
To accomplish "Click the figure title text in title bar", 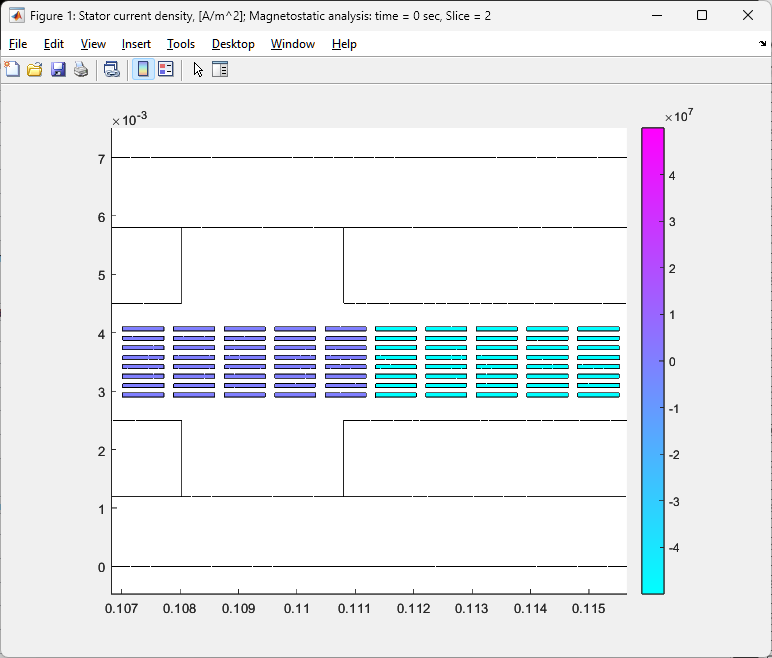I will pos(260,16).
